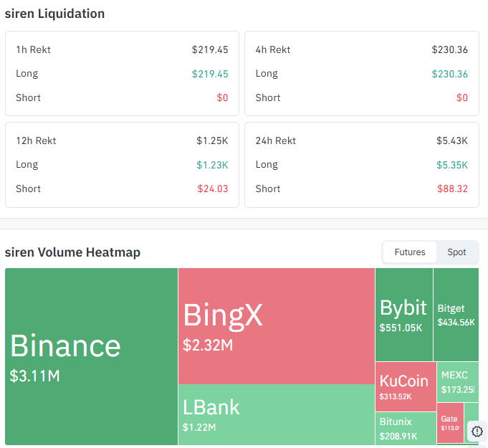Click the Short label in 4h Rekt card

coord(268,97)
